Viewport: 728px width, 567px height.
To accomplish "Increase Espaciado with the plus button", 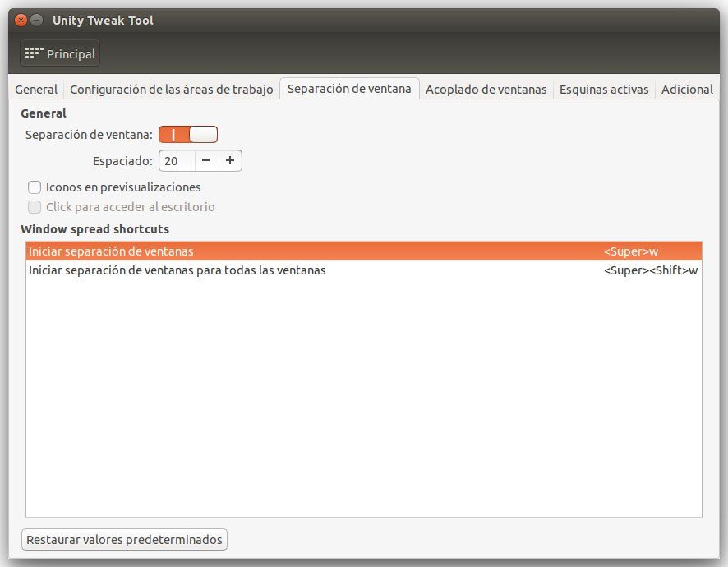I will [230, 161].
